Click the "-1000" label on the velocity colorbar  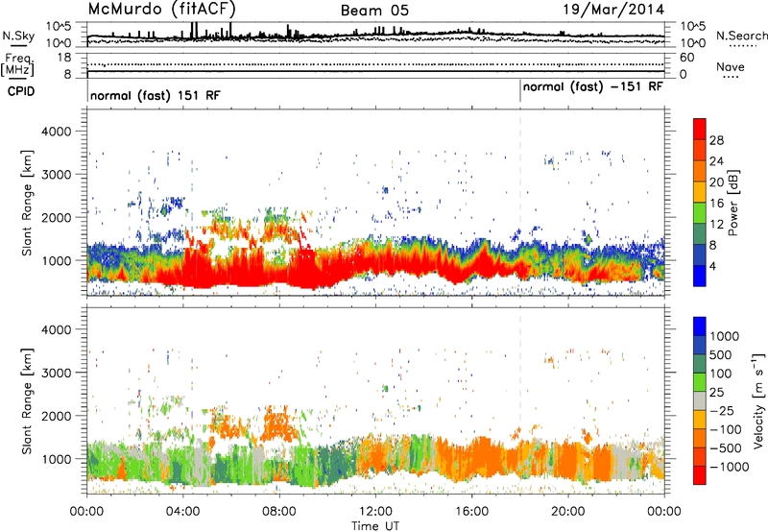[x=730, y=467]
